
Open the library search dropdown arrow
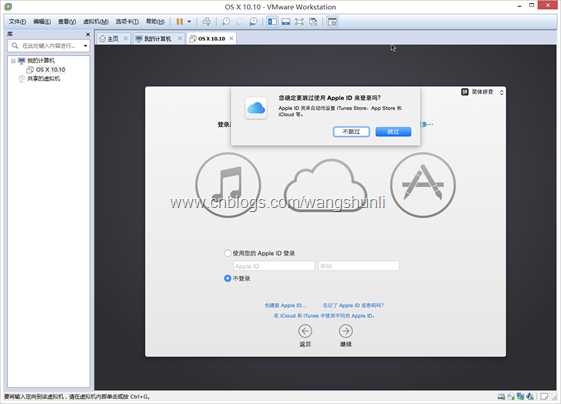click(85, 45)
